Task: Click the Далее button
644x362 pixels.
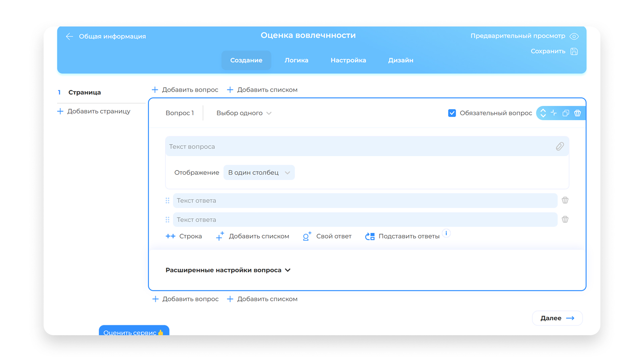Action: (x=557, y=318)
